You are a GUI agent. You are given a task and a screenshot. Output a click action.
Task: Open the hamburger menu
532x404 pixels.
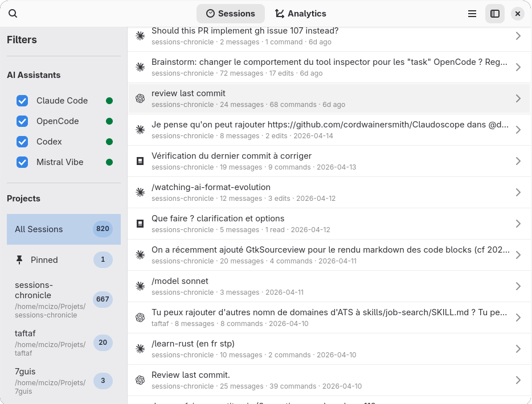pos(472,14)
